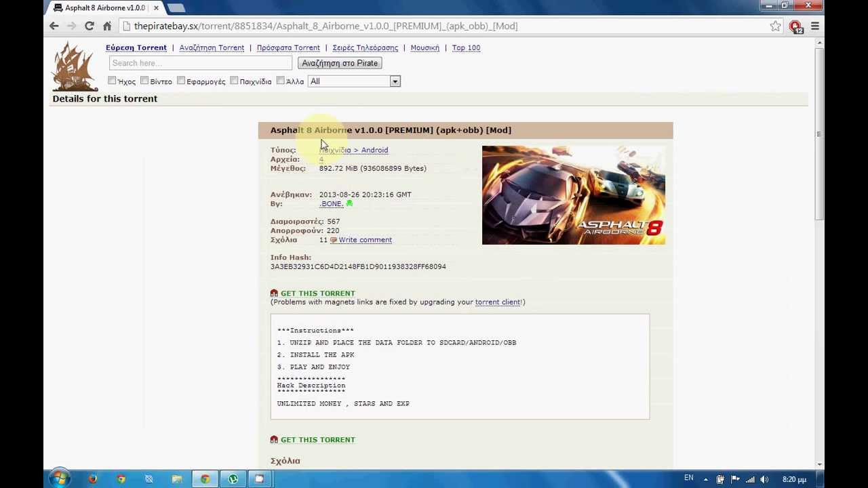The width and height of the screenshot is (868, 488).
Task: Click the lower GET THIS TORRENT link
Action: point(318,440)
